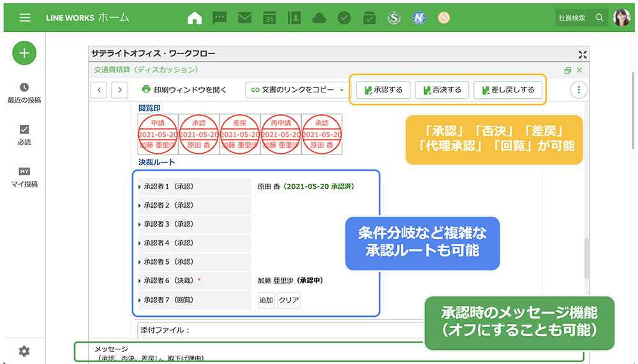
Task: Open the Calendar icon showing 31
Action: coord(269,18)
